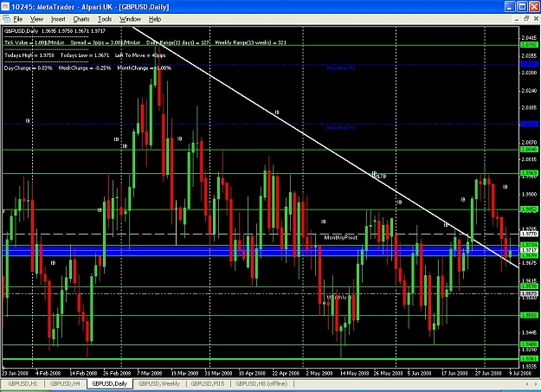Click the 'MonthlyPivot' chart label

(x=340, y=238)
